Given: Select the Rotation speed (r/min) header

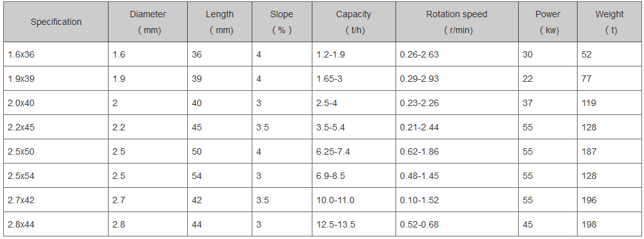Looking at the screenshot, I should [457, 22].
